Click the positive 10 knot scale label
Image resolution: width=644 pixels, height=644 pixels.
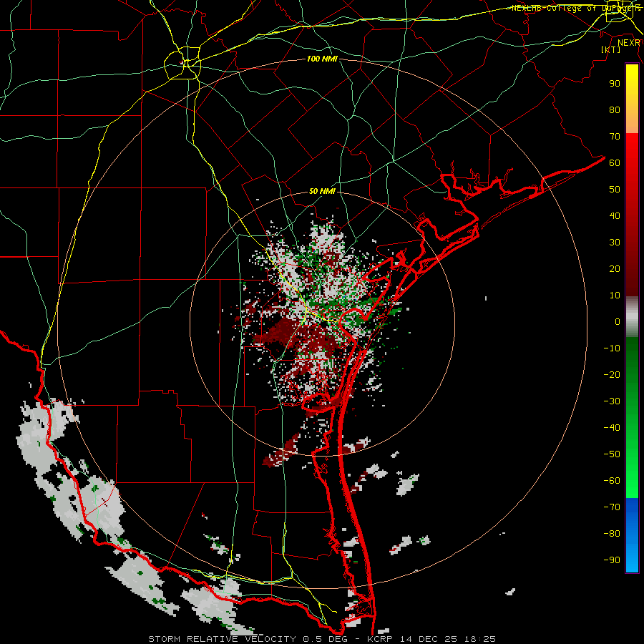pos(615,296)
